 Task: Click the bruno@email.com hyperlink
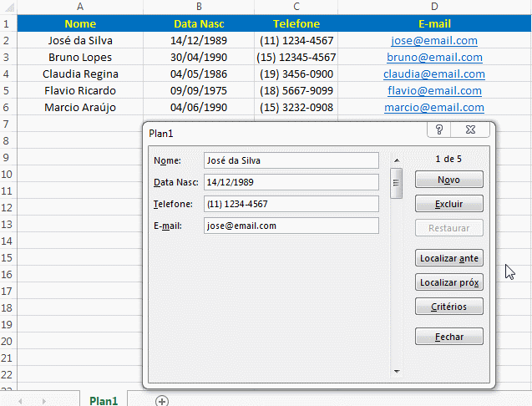(434, 58)
